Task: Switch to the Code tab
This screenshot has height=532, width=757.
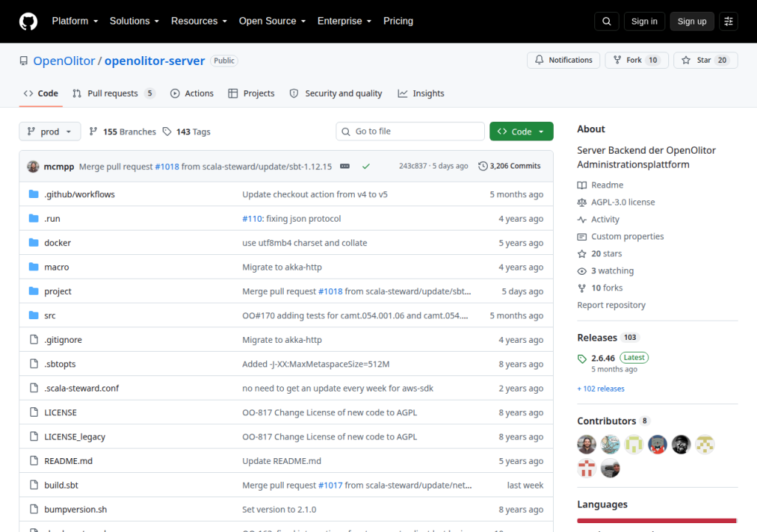Action: tap(41, 94)
